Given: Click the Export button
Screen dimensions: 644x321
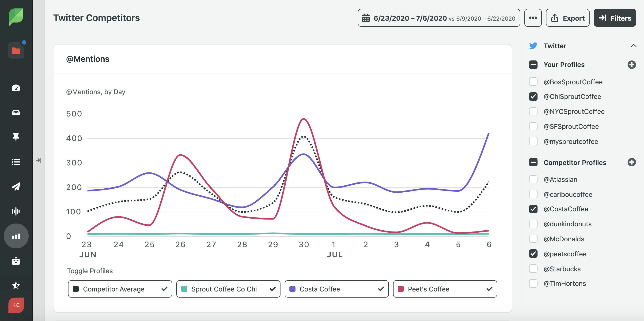Looking at the screenshot, I should click(568, 18).
